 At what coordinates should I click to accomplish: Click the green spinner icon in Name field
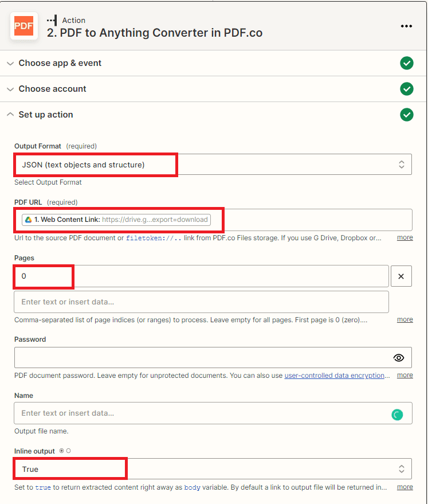click(x=397, y=415)
